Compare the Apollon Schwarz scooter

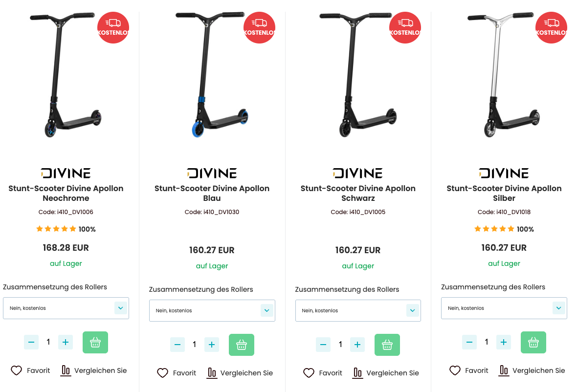[386, 373]
